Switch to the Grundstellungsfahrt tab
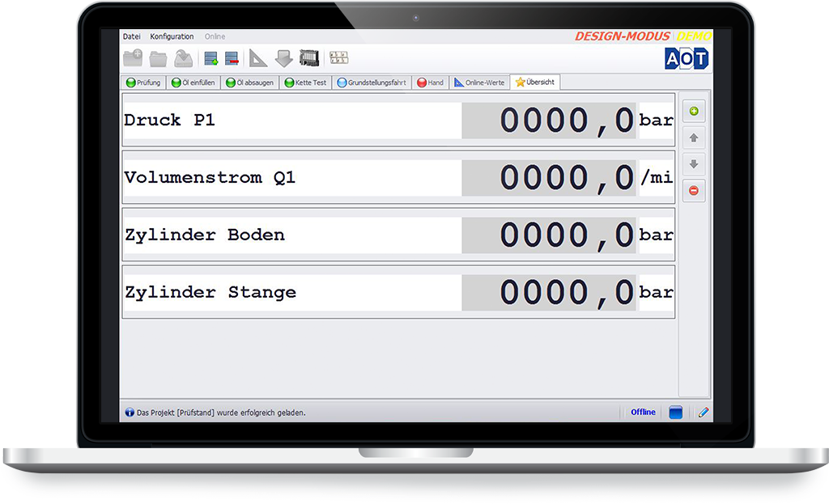The height and width of the screenshot is (504, 829). pos(372,83)
